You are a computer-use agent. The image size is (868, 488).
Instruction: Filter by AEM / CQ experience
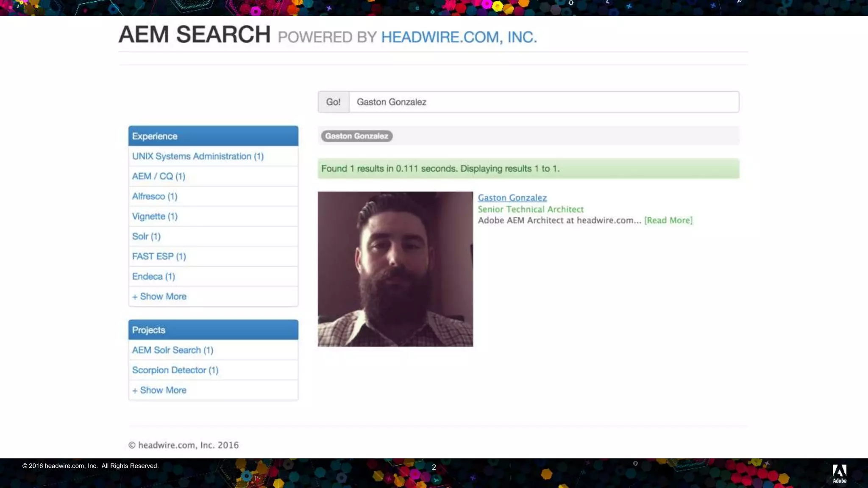[x=159, y=176]
